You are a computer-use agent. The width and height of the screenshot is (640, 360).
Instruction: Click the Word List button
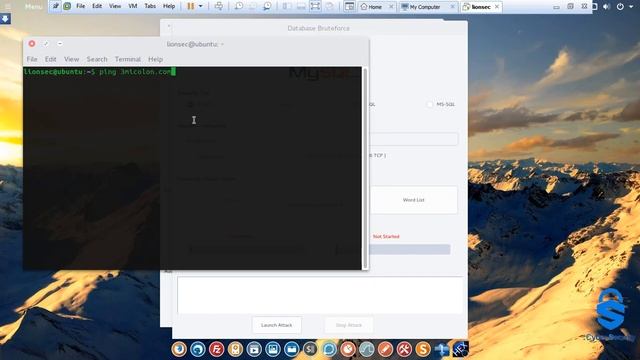click(x=413, y=200)
